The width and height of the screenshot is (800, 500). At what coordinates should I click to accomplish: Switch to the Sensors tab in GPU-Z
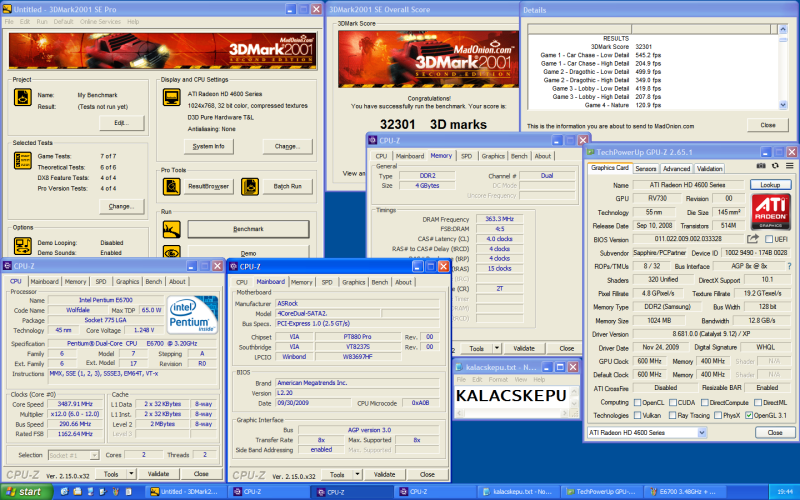[645, 168]
